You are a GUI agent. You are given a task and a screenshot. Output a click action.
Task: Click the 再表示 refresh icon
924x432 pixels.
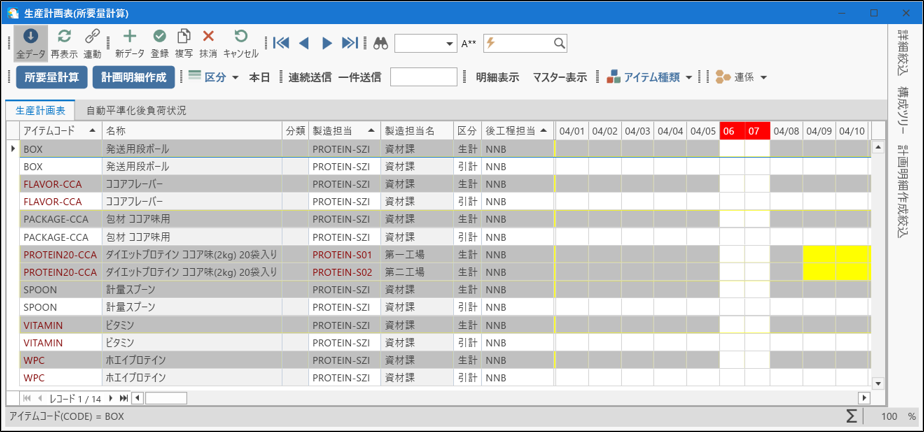(64, 37)
